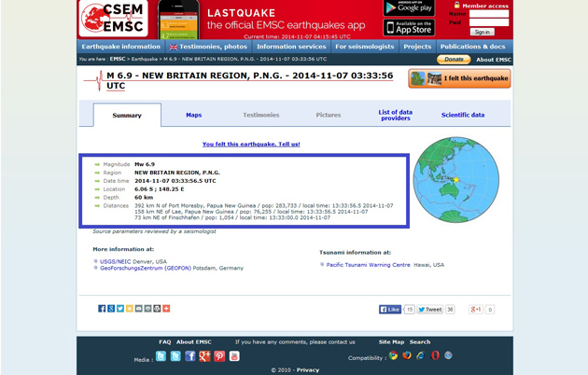Click the Google Play store badge
Viewport: 588px width, 375px height.
(x=409, y=8)
